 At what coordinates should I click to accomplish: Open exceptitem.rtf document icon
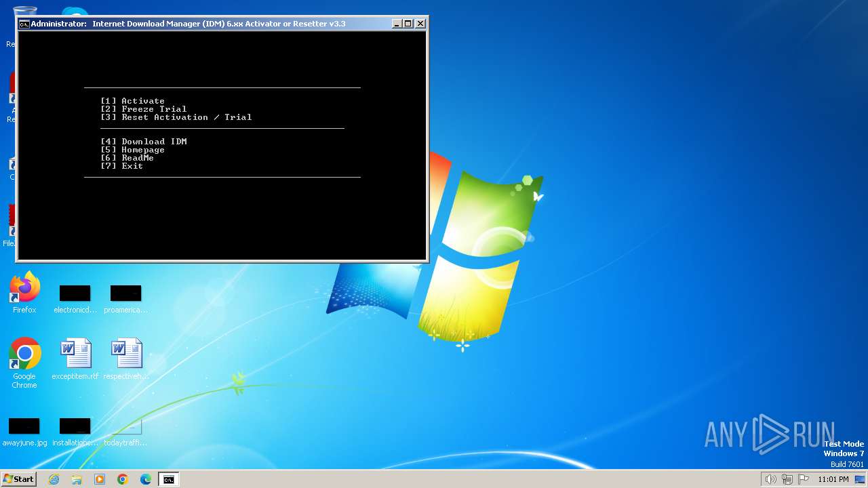tap(75, 359)
